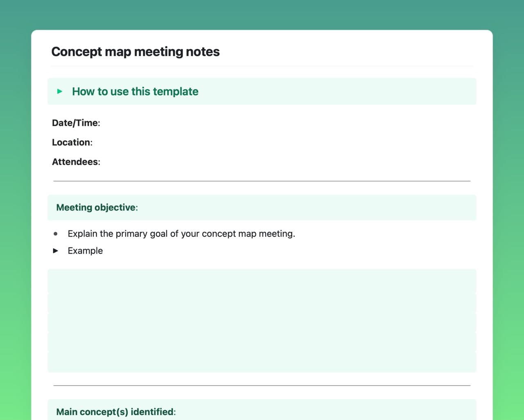Click the How to use this template heading text
The height and width of the screenshot is (420, 524).
135,91
